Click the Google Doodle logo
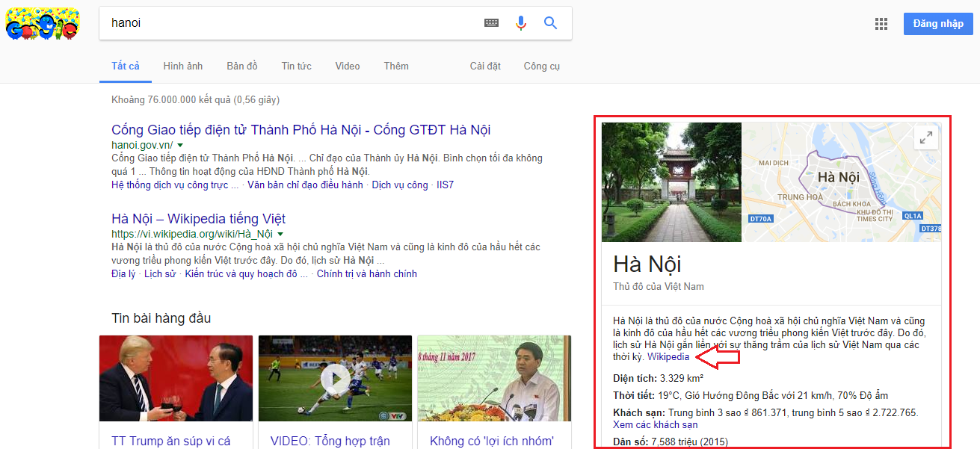Image resolution: width=980 pixels, height=449 pixels. [43, 23]
